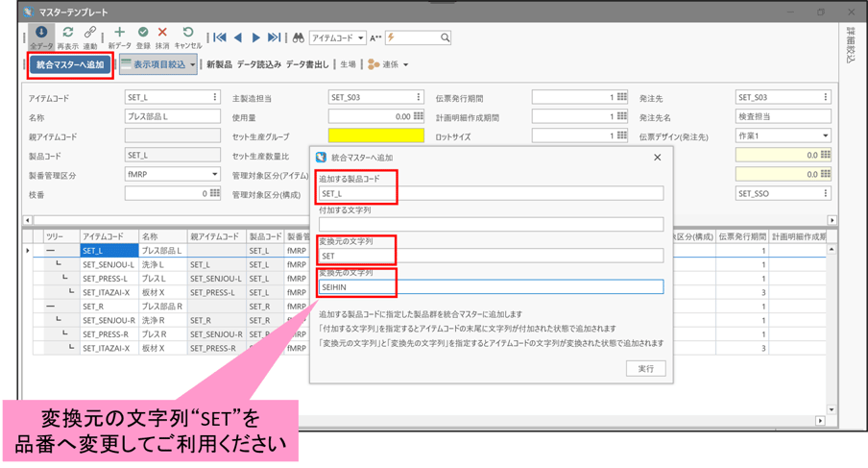The image size is (868, 468).
Task: Click ellipsis icon in 主製造担当 field
Action: point(419,97)
